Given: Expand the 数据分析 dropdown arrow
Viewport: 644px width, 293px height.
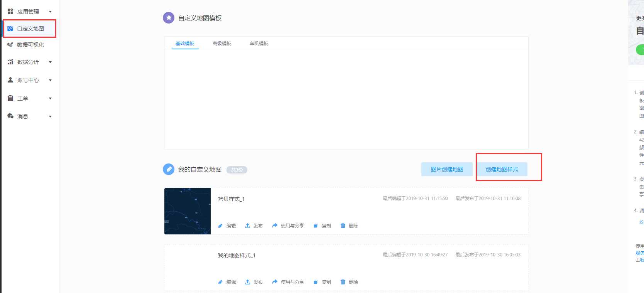Looking at the screenshot, I should pos(50,62).
